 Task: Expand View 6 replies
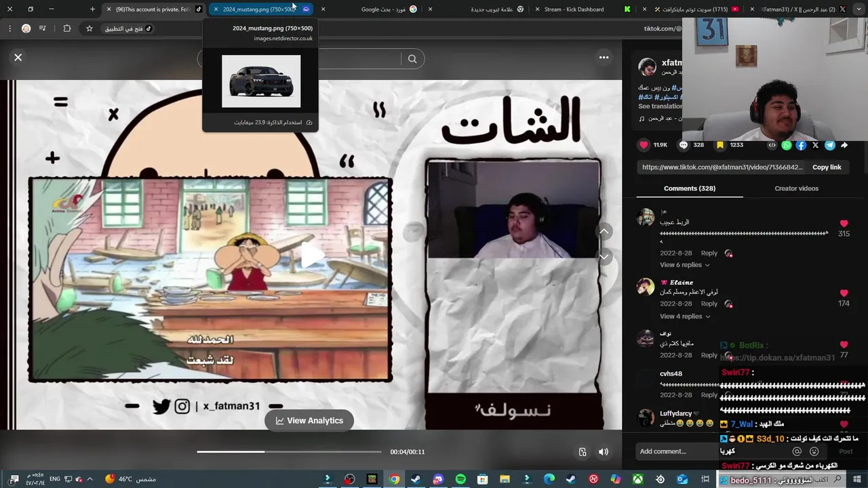(x=685, y=265)
